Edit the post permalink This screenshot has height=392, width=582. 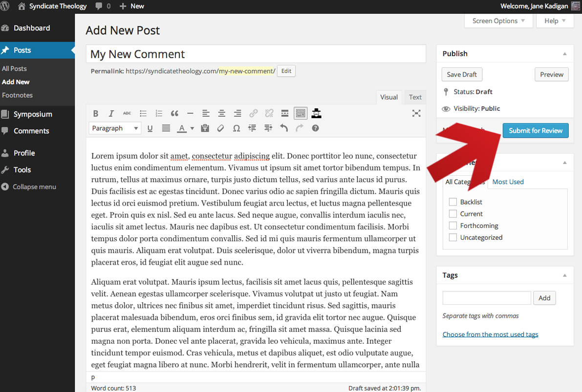coord(286,71)
